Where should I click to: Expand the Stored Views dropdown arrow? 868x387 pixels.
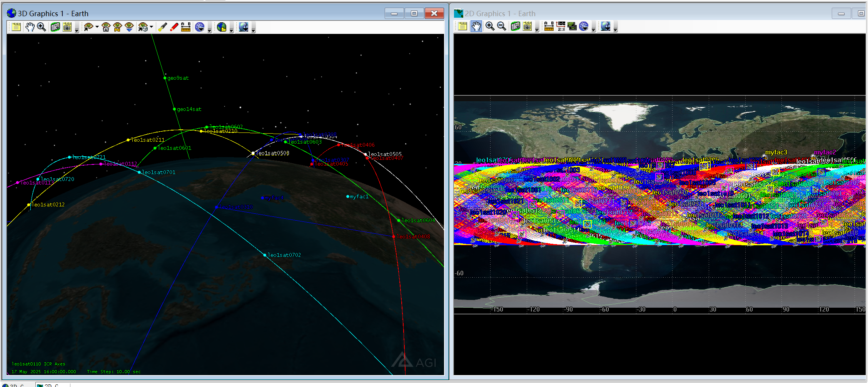pos(151,27)
